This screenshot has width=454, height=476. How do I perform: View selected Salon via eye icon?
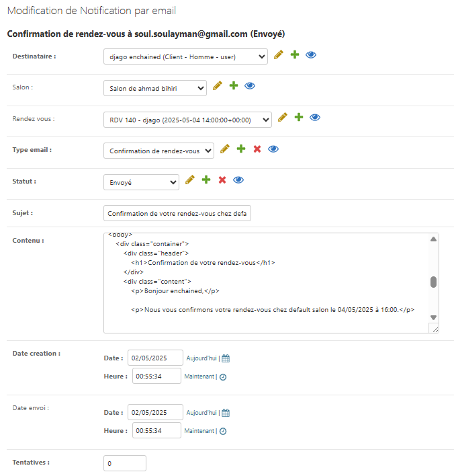pyautogui.click(x=250, y=86)
